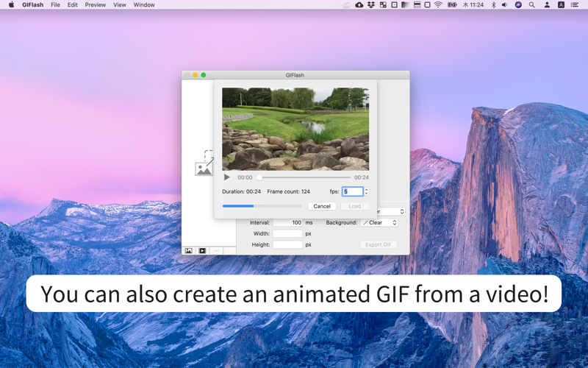588x368 pixels.
Task: Click the Width input field
Action: point(287,233)
